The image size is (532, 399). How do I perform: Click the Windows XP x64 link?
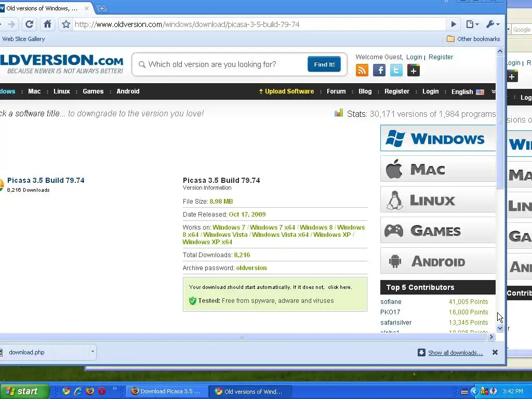(x=207, y=242)
